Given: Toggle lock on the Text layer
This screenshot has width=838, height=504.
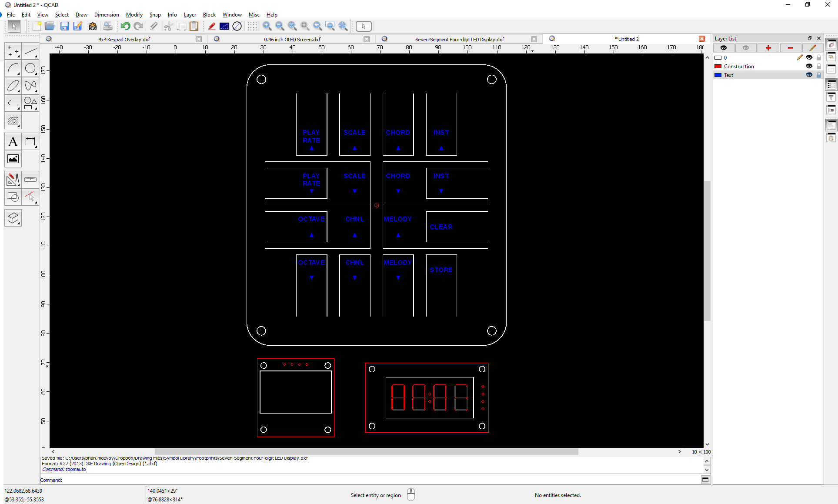Looking at the screenshot, I should [x=819, y=75].
